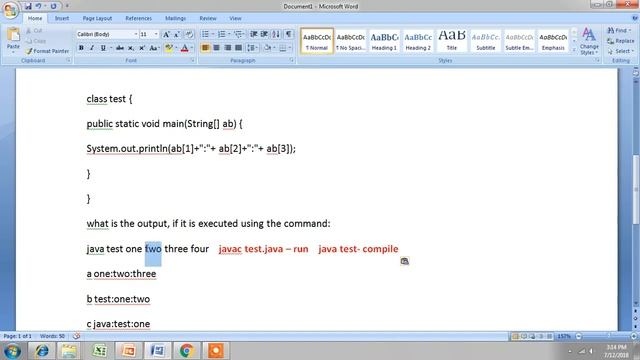Open the Page Layout tab
The image size is (640, 360).
pyautogui.click(x=97, y=18)
